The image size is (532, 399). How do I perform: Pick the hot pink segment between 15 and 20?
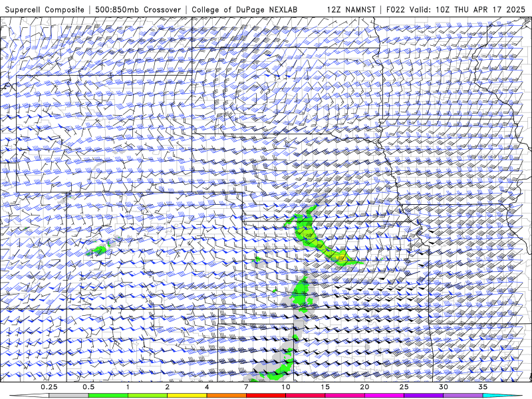[x=344, y=396]
